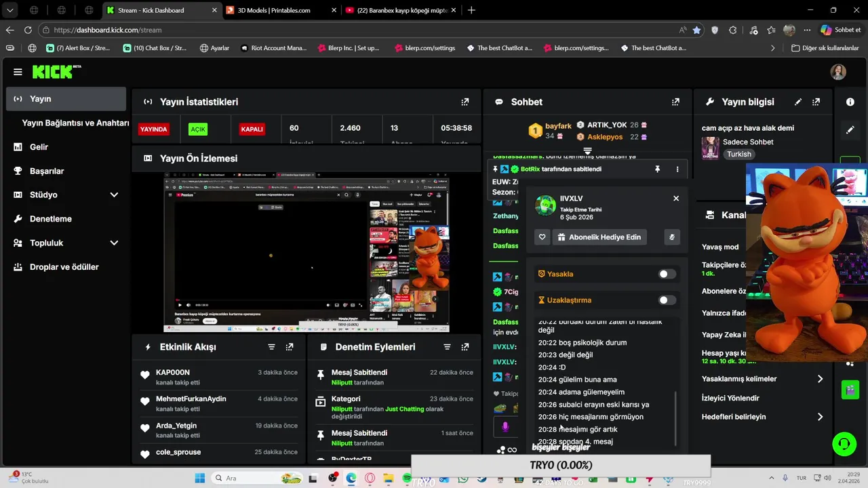Toggle the Yasakla ban switch
The height and width of the screenshot is (488, 868).
coord(667,274)
